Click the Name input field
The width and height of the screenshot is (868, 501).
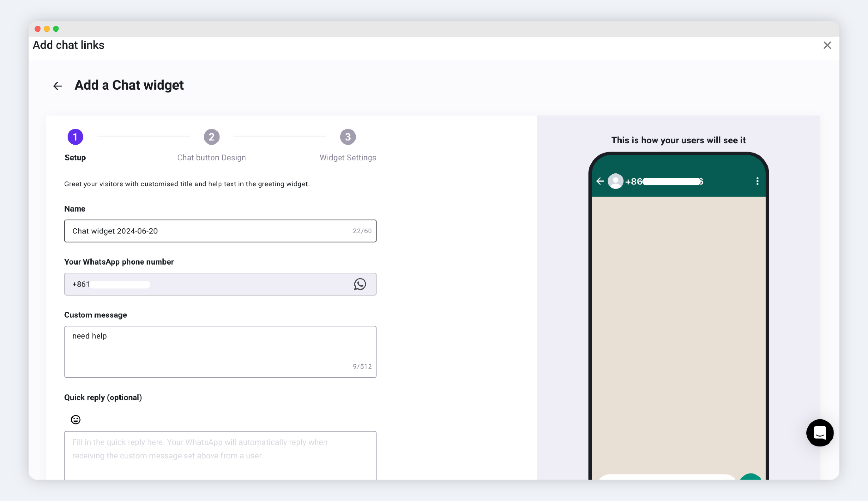[206, 231]
